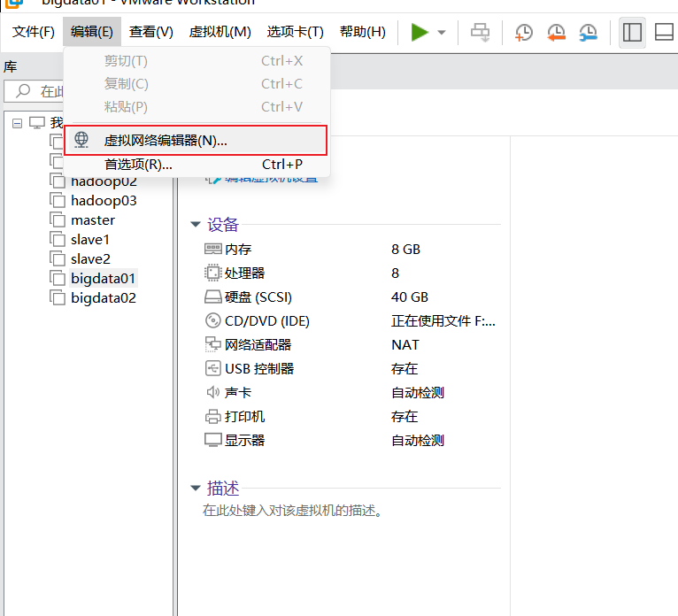Click the VM icon beside bigdata02
The height and width of the screenshot is (616, 678).
[57, 298]
